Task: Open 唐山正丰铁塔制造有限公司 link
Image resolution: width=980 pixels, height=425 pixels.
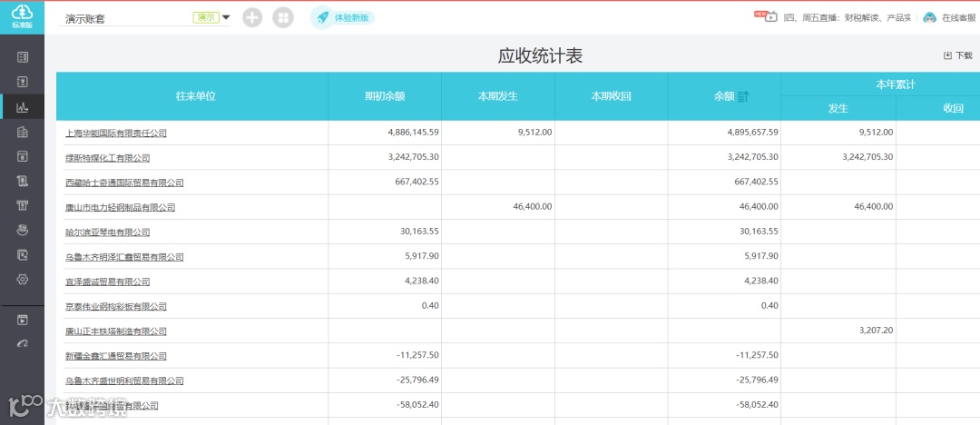Action: [115, 331]
